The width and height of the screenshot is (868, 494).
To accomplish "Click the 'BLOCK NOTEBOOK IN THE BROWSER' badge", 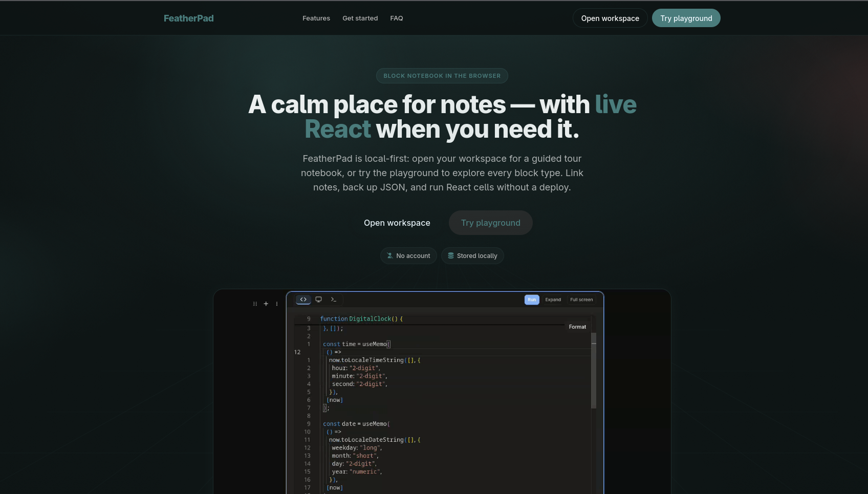I will pyautogui.click(x=442, y=76).
